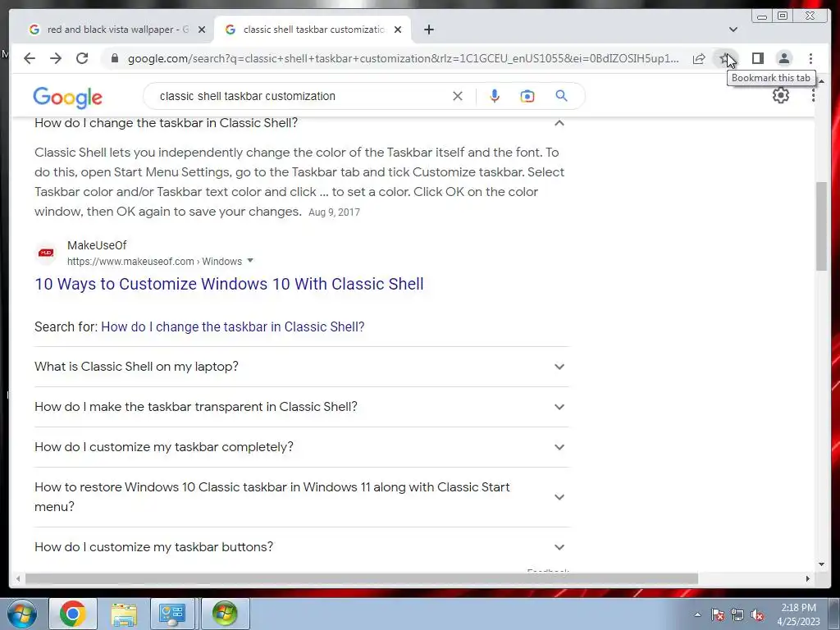840x630 pixels.
Task: Show hidden tray icons arrow
Action: (697, 614)
